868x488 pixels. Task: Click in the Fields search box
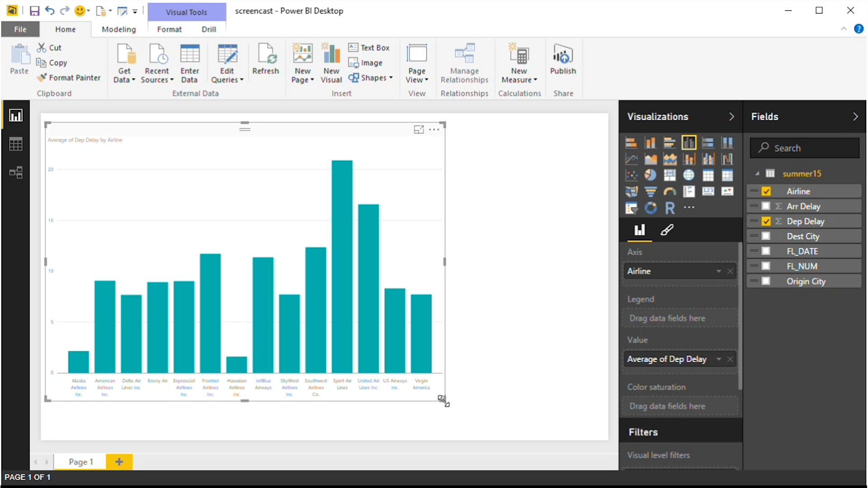(805, 148)
